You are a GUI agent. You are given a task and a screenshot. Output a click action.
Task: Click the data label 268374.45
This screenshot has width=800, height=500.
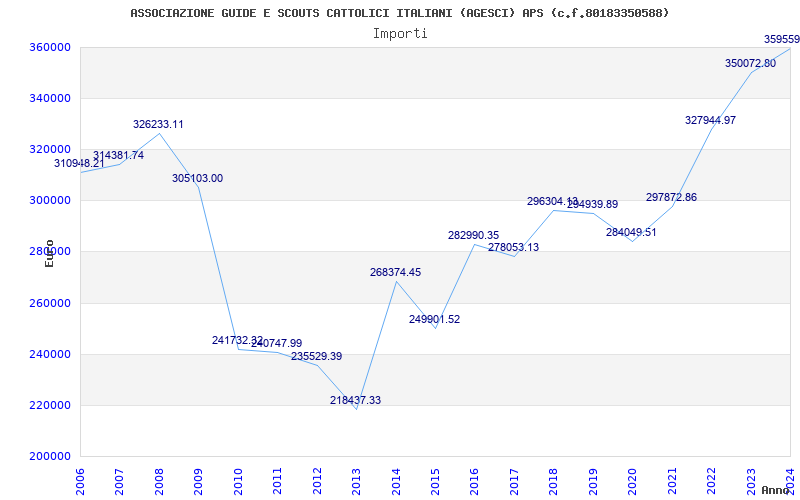pos(395,272)
